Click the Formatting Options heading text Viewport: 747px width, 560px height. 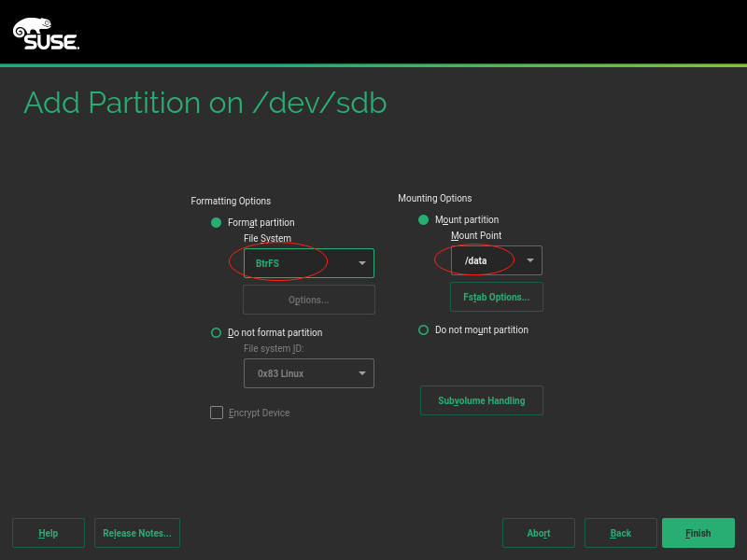tap(231, 201)
